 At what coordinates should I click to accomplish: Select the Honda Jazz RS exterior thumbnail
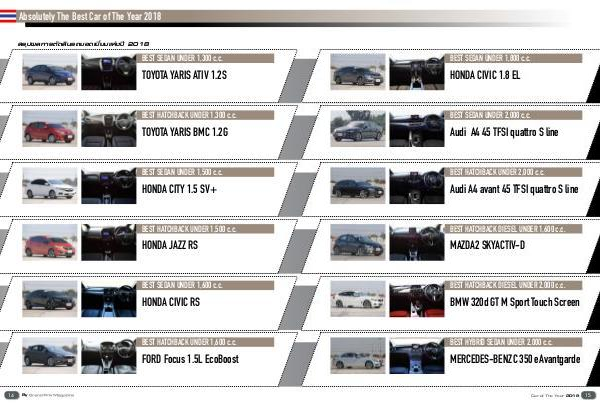50,245
